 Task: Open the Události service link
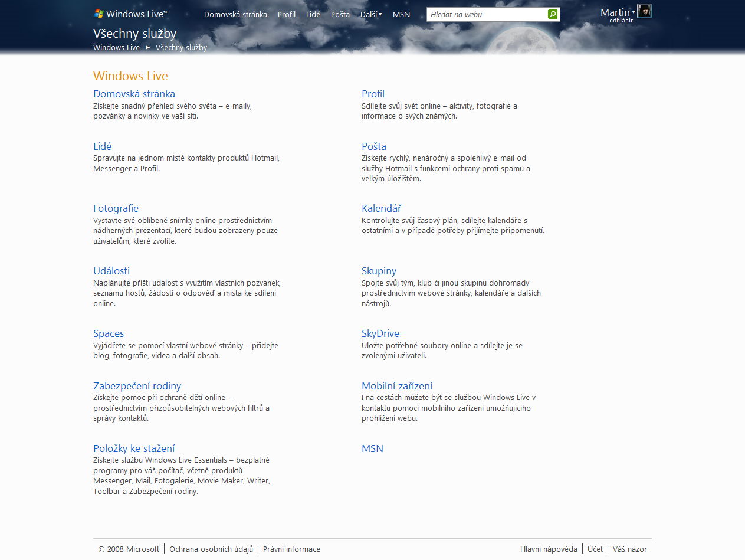(111, 271)
